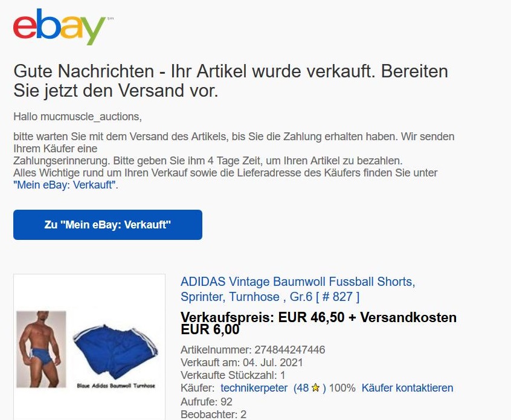This screenshot has height=420, width=511.
Task: Click the Hallo mucmuscle_auctions greeting
Action: (x=77, y=117)
